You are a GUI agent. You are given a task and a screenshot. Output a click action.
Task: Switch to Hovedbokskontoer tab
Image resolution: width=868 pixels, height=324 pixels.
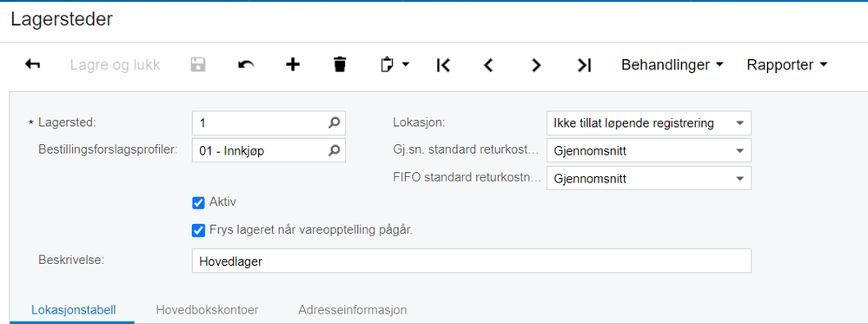coord(207,310)
